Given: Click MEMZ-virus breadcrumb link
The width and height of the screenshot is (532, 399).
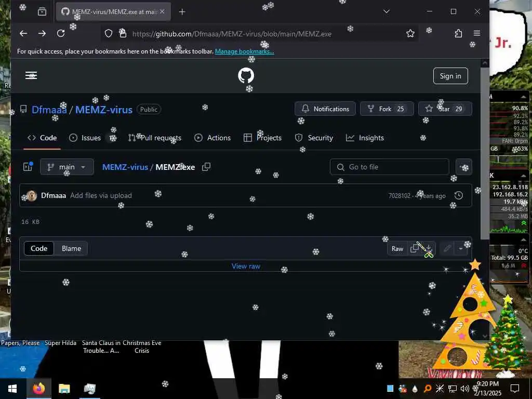Looking at the screenshot, I should tap(125, 167).
